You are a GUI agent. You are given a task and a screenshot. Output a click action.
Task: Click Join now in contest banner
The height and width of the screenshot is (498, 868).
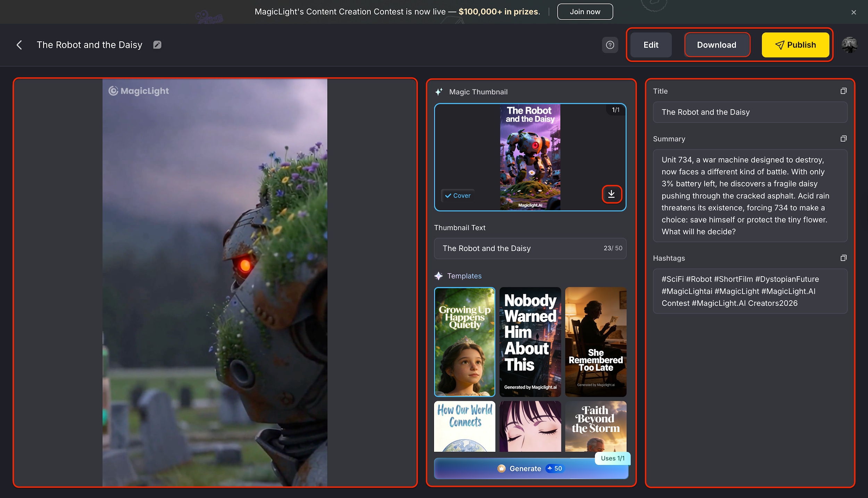(585, 12)
